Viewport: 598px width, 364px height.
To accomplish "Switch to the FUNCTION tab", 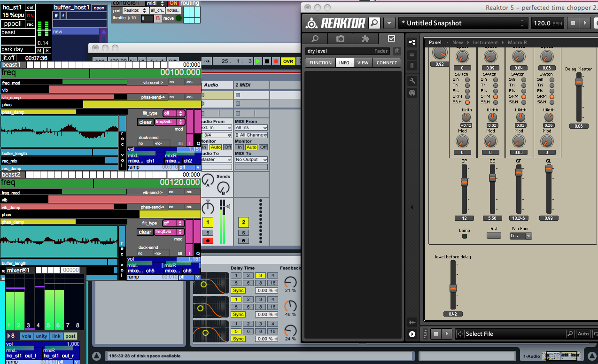I will coord(320,62).
